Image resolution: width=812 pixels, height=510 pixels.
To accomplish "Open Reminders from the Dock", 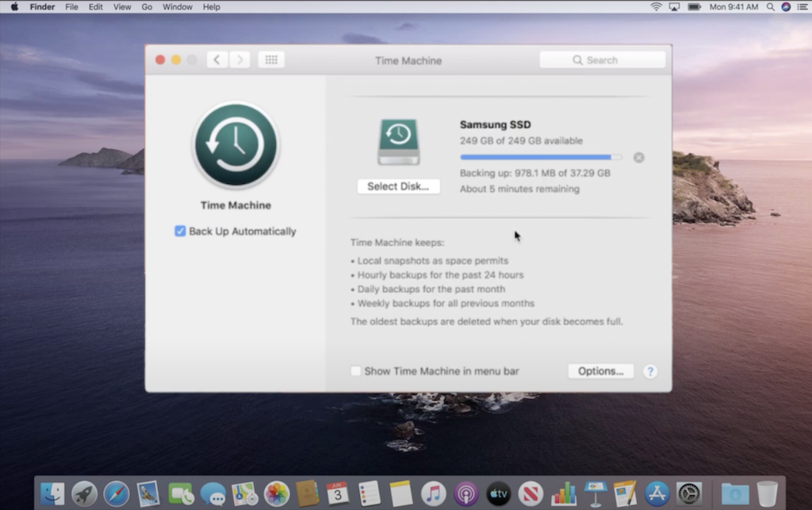I will point(370,493).
